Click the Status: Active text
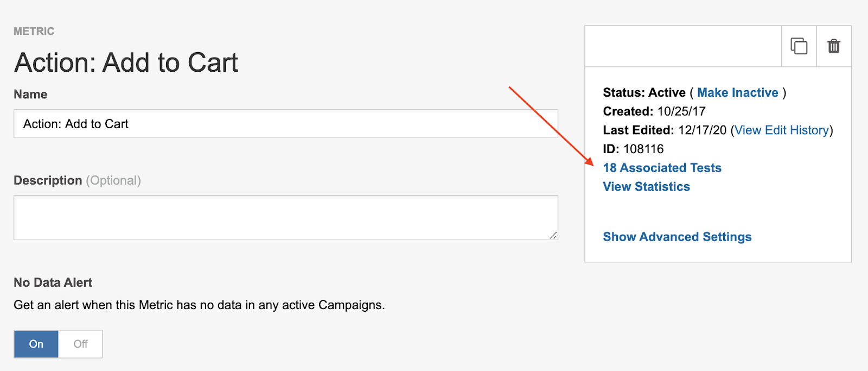The height and width of the screenshot is (371, 868). pyautogui.click(x=644, y=93)
